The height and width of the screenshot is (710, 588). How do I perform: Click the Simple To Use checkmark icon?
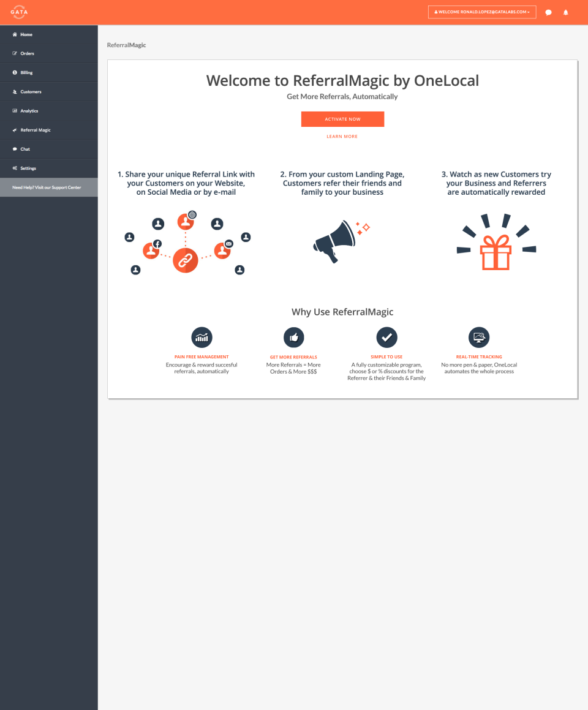386,337
